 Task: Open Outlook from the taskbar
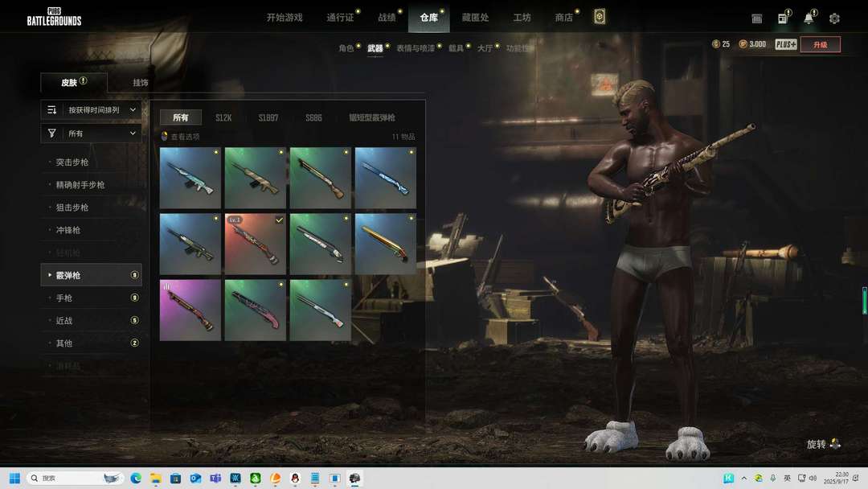pos(195,478)
